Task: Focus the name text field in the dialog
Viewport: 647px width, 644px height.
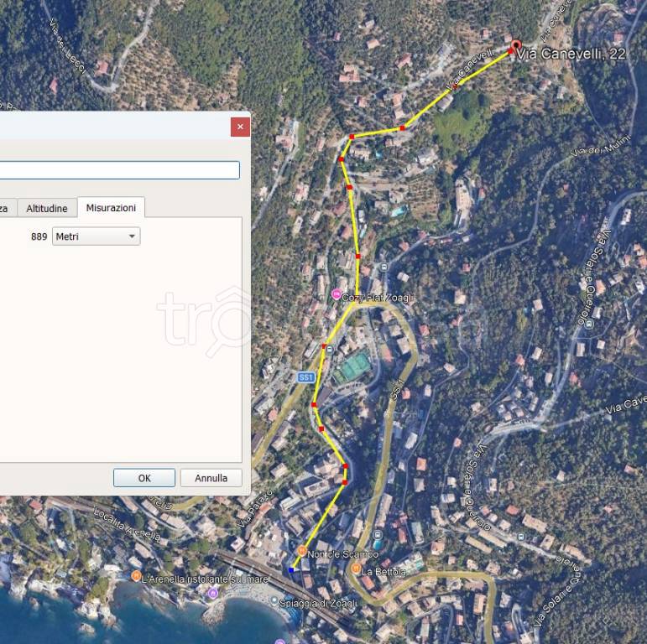Action: [x=120, y=170]
